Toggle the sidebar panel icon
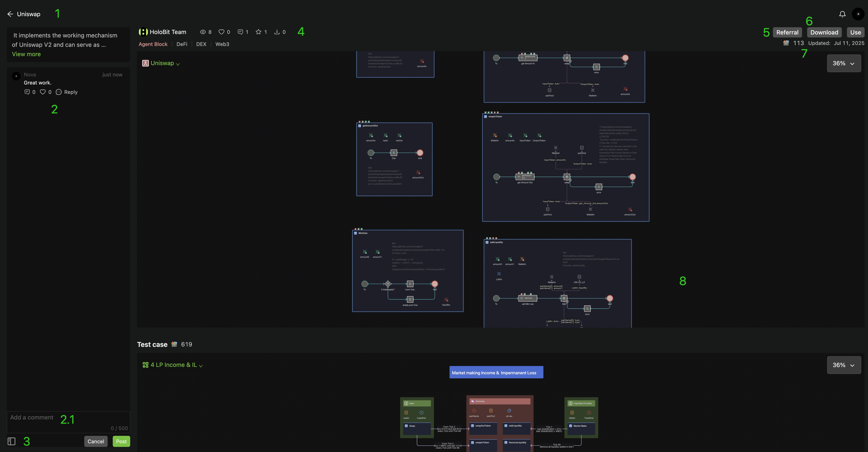The height and width of the screenshot is (452, 868). pos(11,441)
